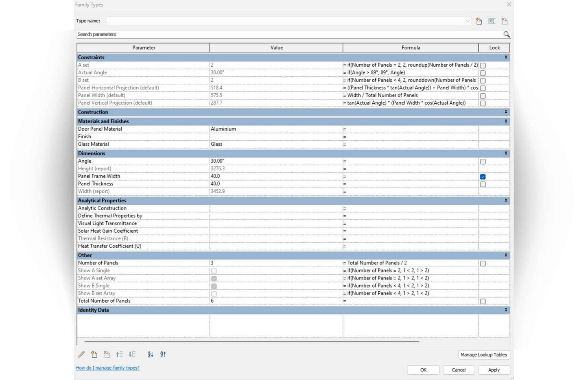Expand the Construction parameter group
This screenshot has height=380, width=588.
coord(506,112)
